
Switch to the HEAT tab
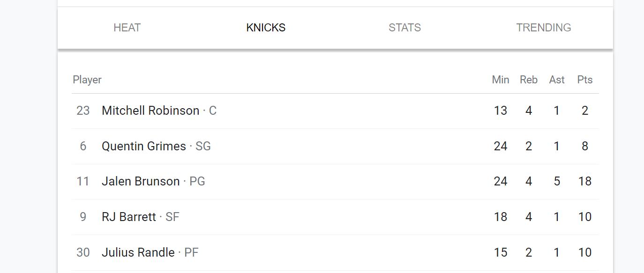pyautogui.click(x=127, y=28)
